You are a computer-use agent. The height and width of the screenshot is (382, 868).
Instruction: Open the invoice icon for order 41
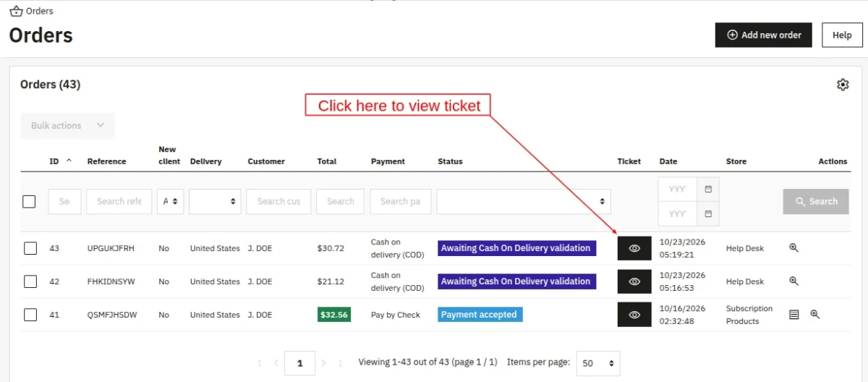794,315
